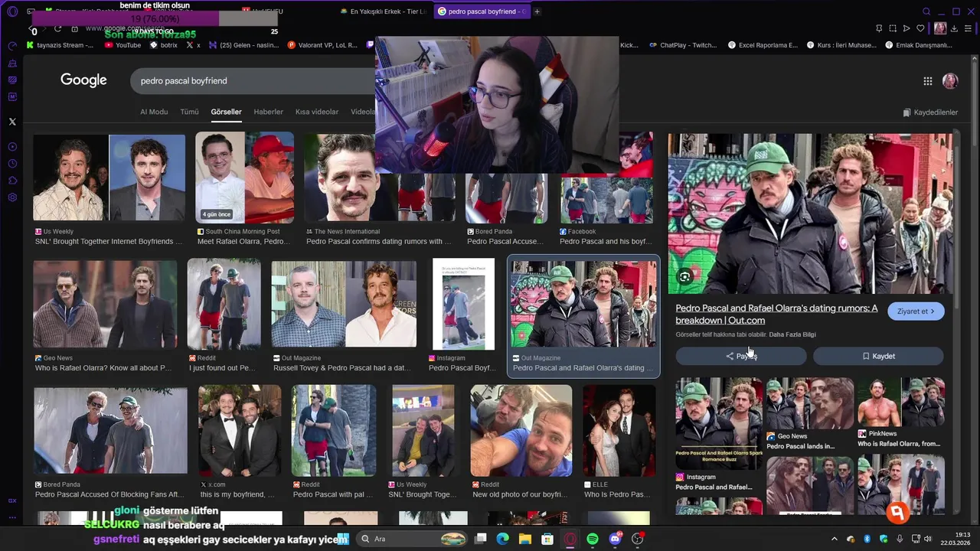Switch to the Haberler tab
Screen dimensions: 980x551
268,112
